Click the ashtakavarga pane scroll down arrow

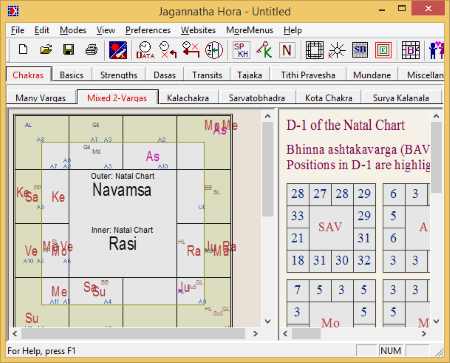pyautogui.click(x=436, y=322)
